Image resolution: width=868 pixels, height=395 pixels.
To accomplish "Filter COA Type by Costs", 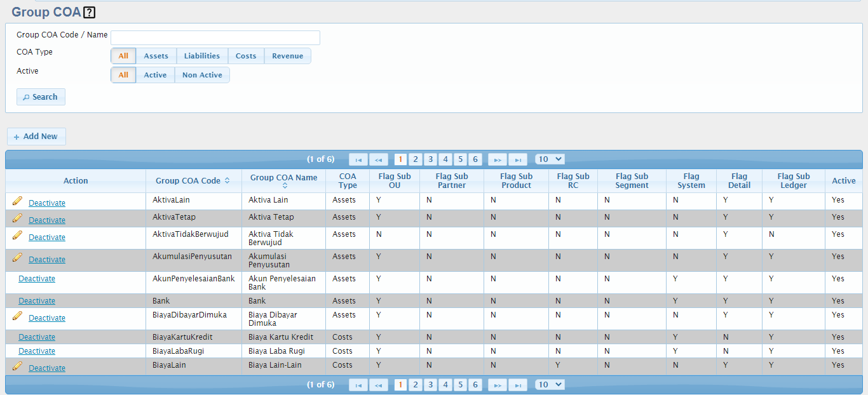I will (x=246, y=56).
